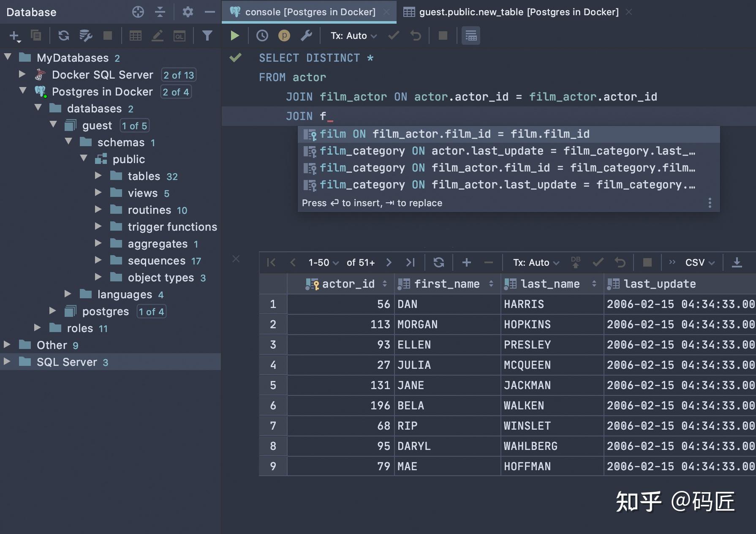
Task: Open data source properties wrench in Database panel
Action: [x=86, y=35]
